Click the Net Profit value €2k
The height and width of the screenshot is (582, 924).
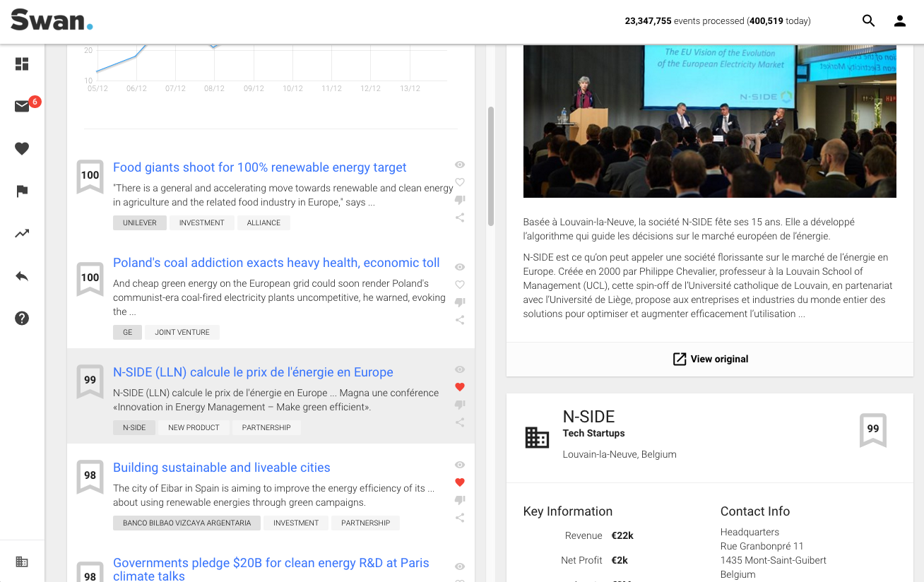620,560
